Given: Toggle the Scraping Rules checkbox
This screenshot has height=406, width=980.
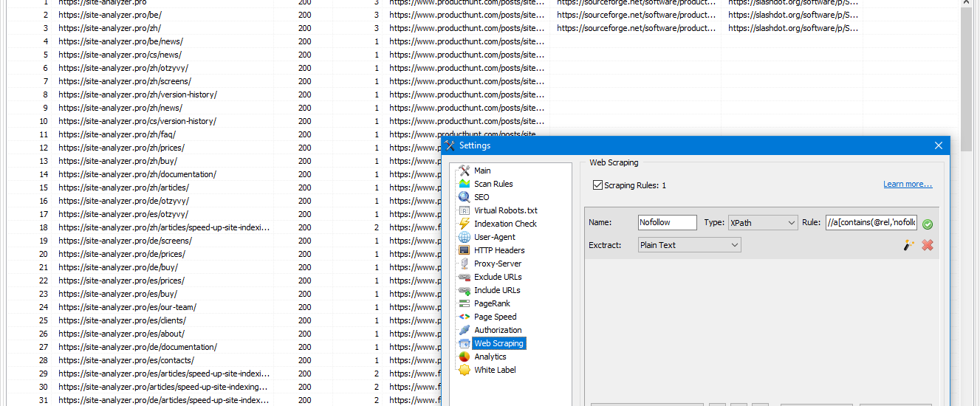Looking at the screenshot, I should (x=598, y=185).
